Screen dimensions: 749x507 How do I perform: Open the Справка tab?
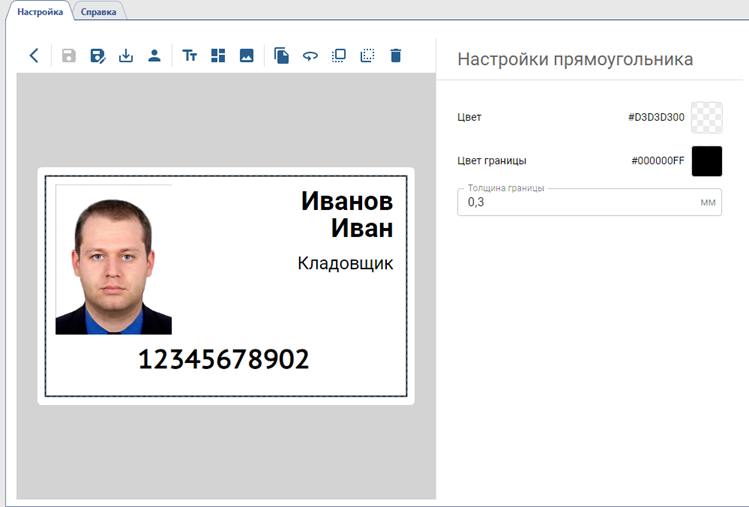point(98,12)
